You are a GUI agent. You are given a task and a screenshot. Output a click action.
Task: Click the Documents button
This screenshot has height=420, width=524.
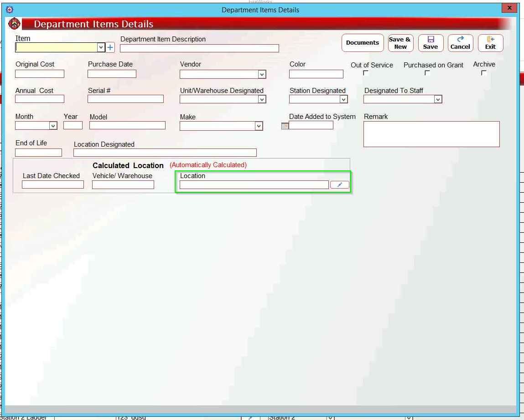pyautogui.click(x=363, y=43)
